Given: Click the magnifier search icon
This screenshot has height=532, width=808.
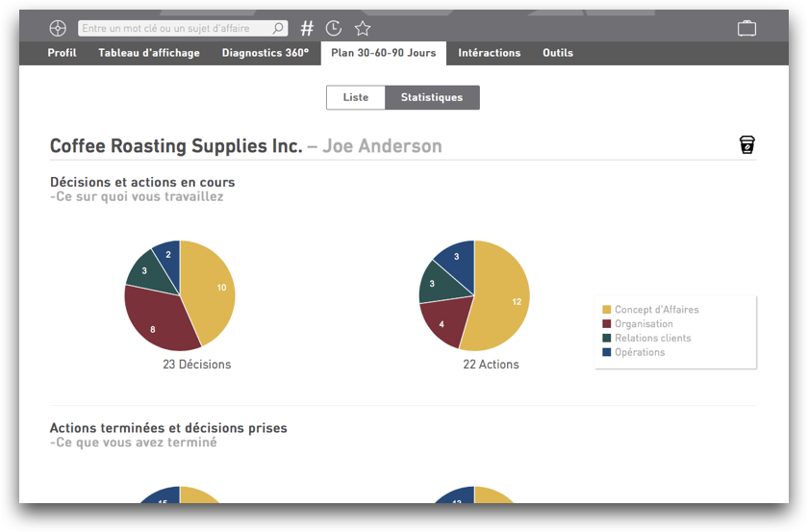Looking at the screenshot, I should tap(278, 28).
